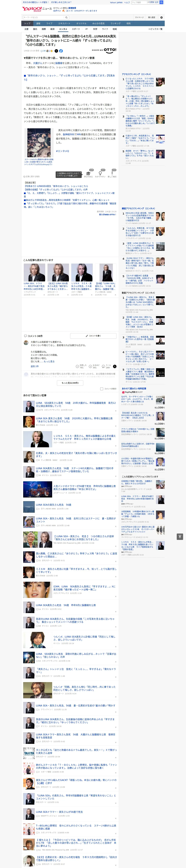Click the 新しい視点 exclamation reaction
The height and width of the screenshot is (868, 186).
112,174
